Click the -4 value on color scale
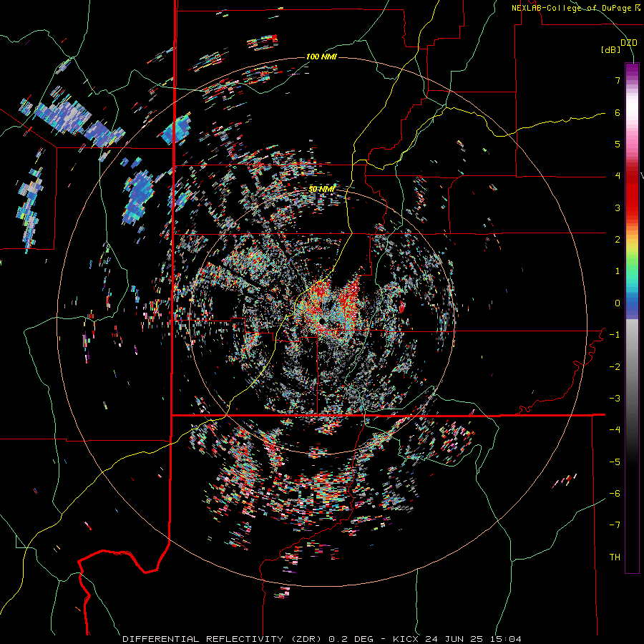Screen dimensions: 644x644 tap(615, 429)
